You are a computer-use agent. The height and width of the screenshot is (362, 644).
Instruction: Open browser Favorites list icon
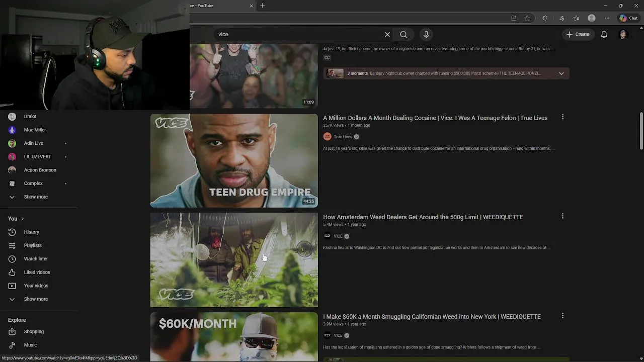point(577,18)
